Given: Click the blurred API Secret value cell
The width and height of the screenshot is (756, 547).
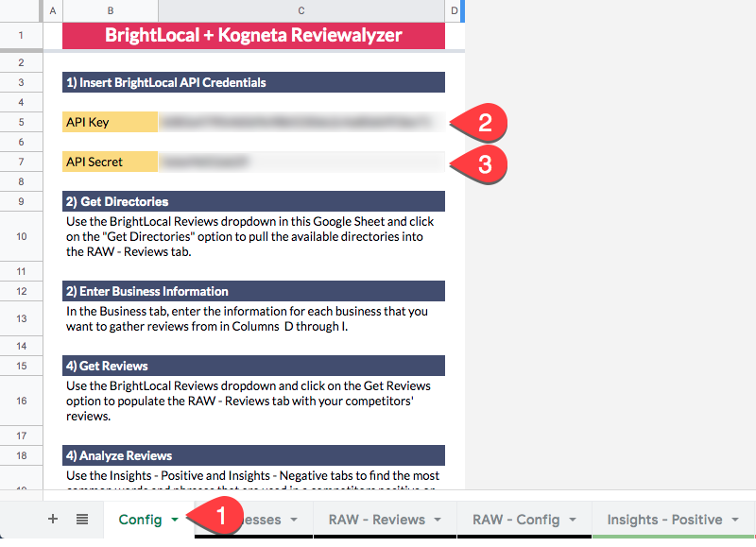Looking at the screenshot, I should coord(301,162).
